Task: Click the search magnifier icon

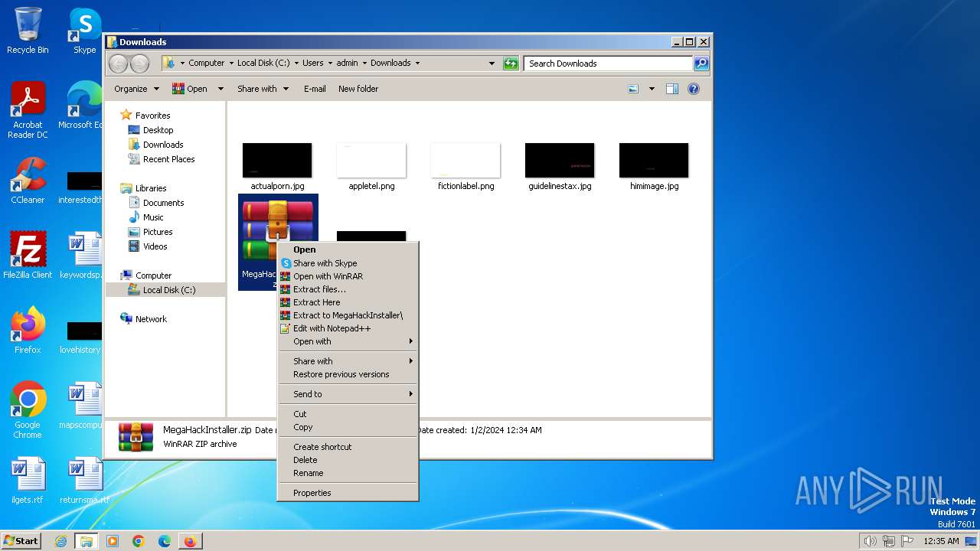Action: [701, 64]
